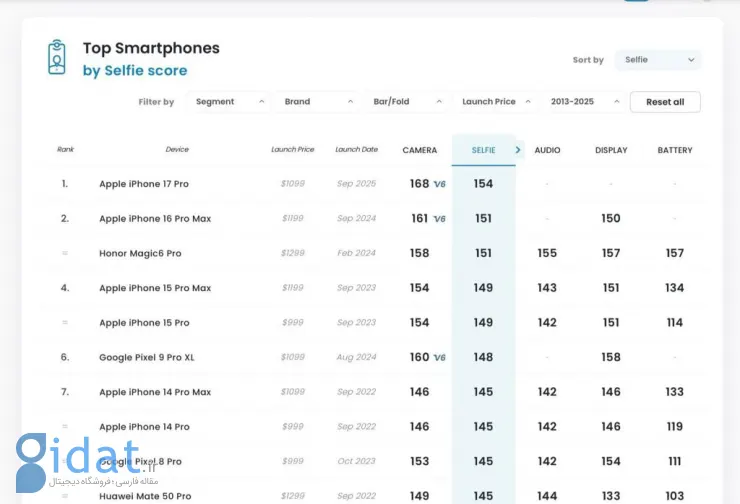Click the V6 badge on Pixel 9 Pro XL

[x=440, y=358]
